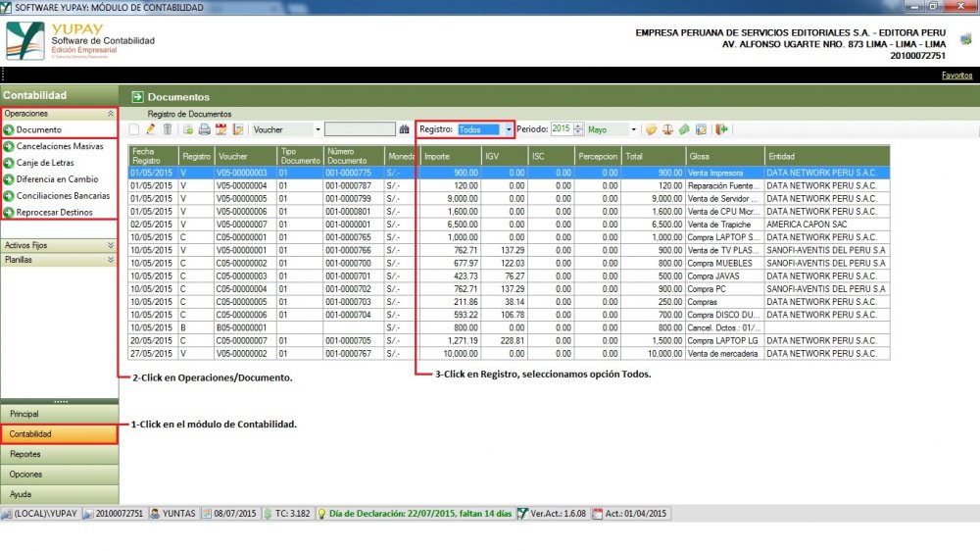Open the Ayuda module
Viewport: 980px width, 551px height.
point(60,494)
